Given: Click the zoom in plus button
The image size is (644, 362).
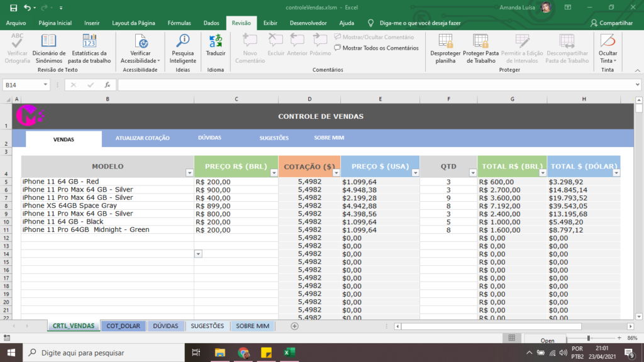Looking at the screenshot, I should click(619, 337).
